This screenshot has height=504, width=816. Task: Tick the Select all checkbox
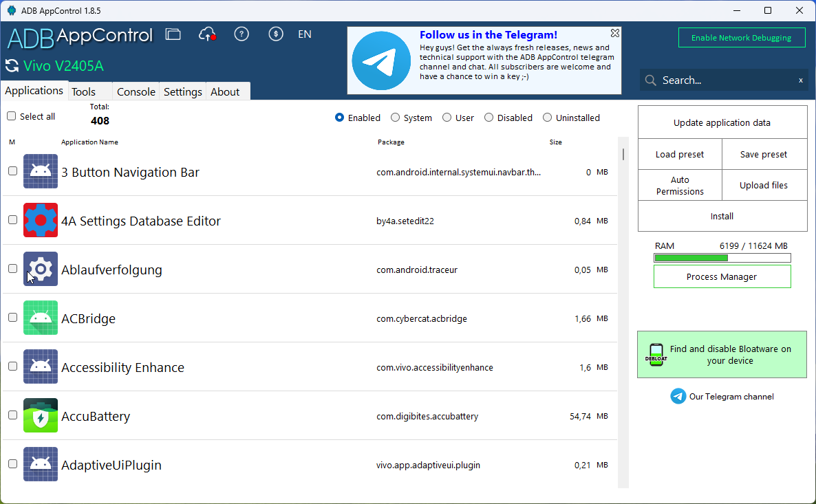pyautogui.click(x=12, y=116)
